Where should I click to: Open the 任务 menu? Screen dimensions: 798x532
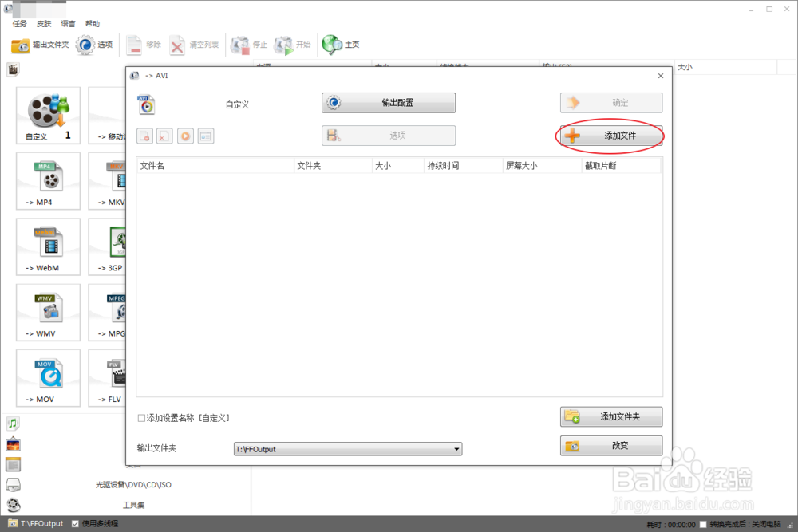19,23
